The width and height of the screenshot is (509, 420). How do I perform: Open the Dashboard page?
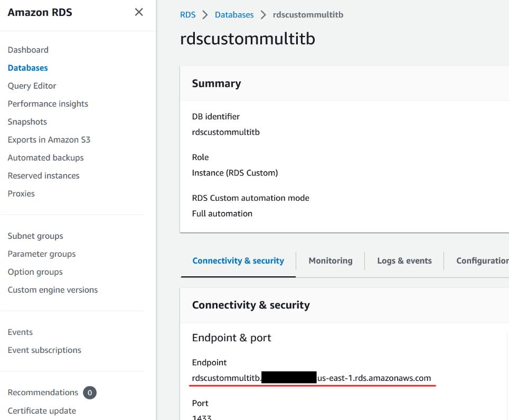(x=28, y=50)
